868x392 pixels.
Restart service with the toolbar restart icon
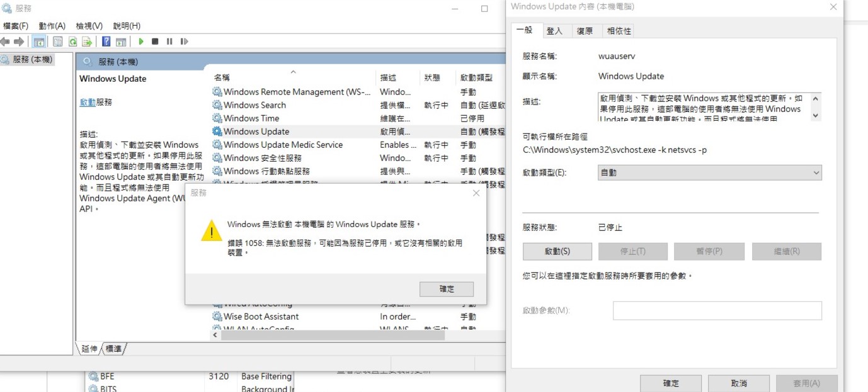(x=184, y=42)
